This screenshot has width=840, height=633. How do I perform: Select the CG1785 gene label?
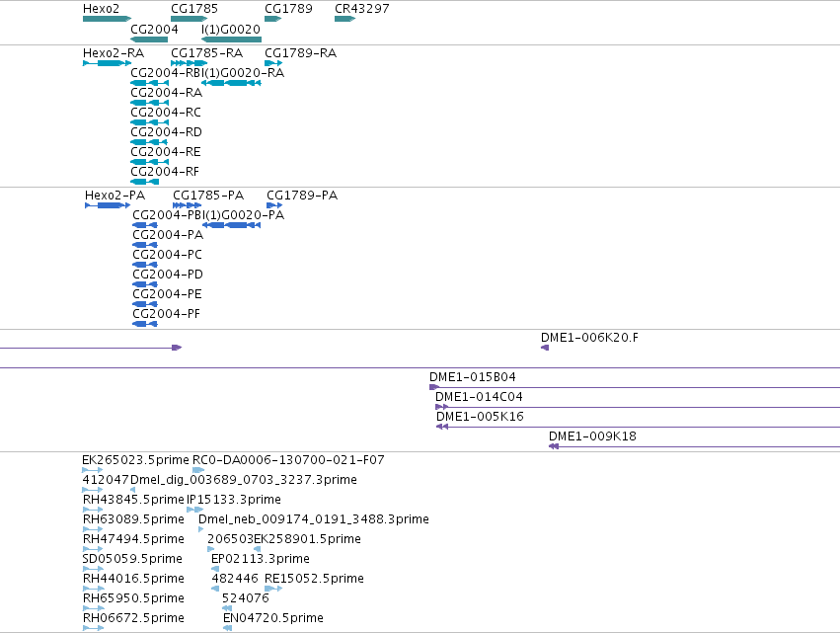(x=194, y=9)
